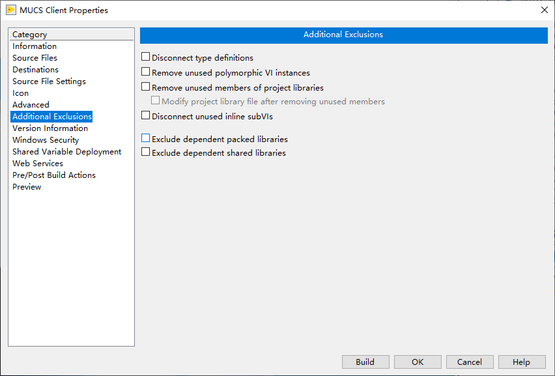Viewport: 555px width, 376px height.
Task: Select Additional Exclusions in the category list
Action: click(x=52, y=116)
